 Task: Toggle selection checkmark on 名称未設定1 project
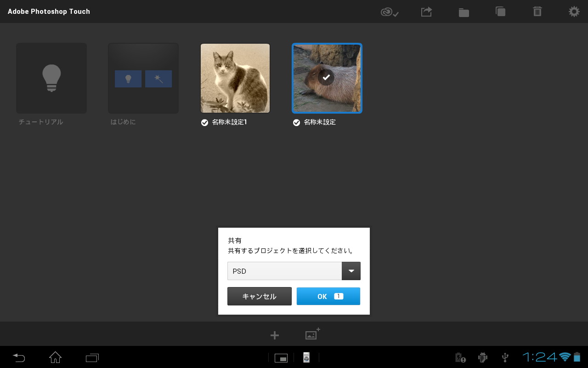204,122
